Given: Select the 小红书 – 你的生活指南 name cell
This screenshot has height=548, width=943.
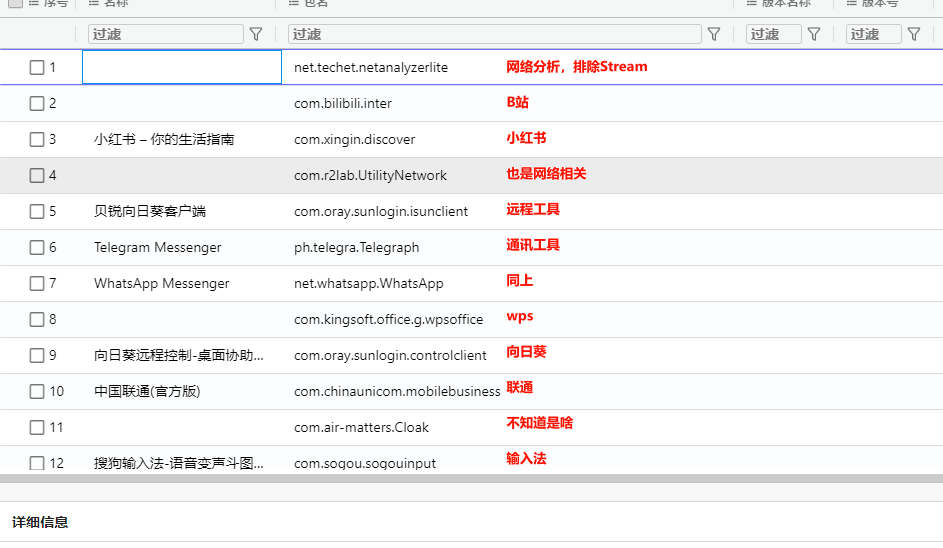Looking at the screenshot, I should [x=164, y=140].
